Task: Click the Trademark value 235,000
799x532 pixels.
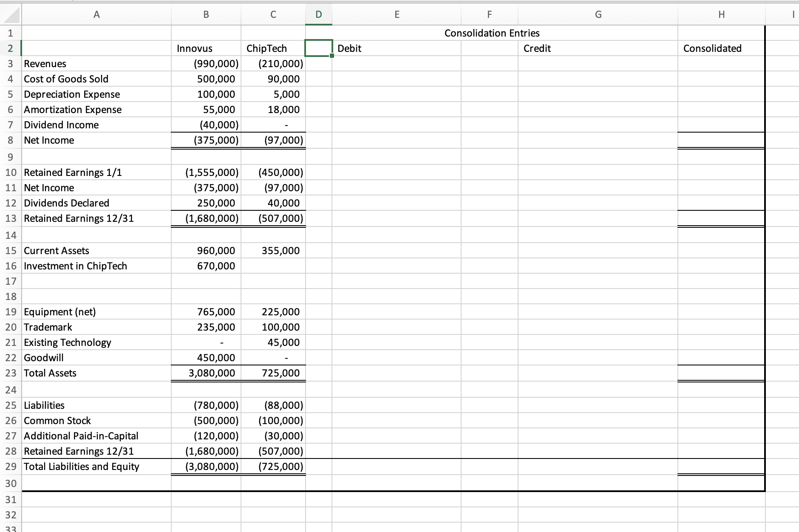Action: (206, 327)
